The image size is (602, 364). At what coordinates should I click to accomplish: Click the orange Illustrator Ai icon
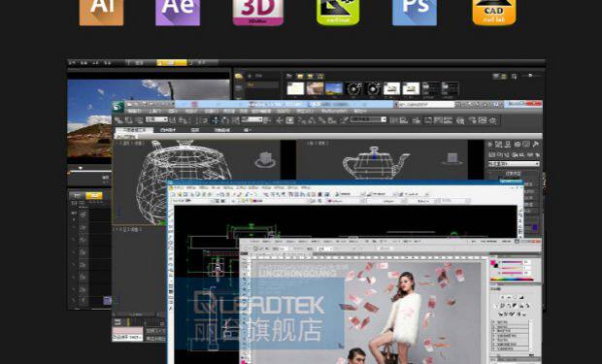coord(101,13)
